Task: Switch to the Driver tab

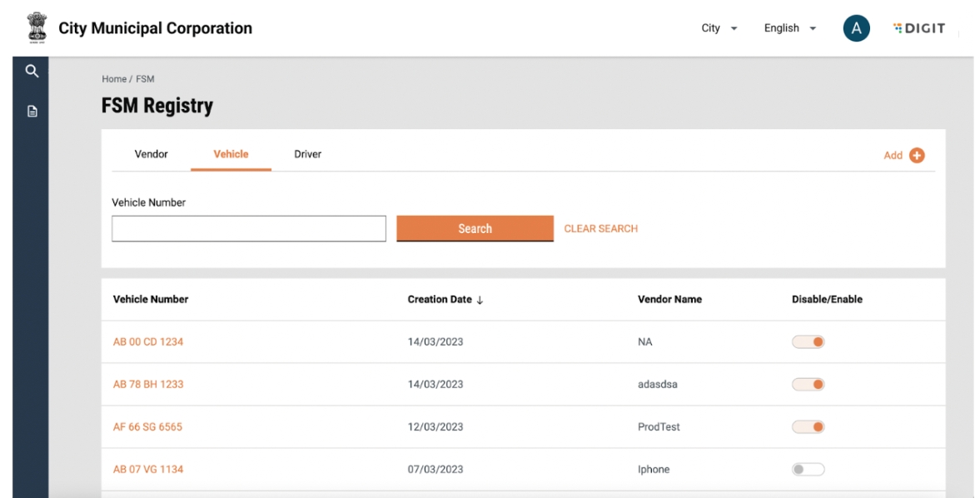Action: click(307, 154)
